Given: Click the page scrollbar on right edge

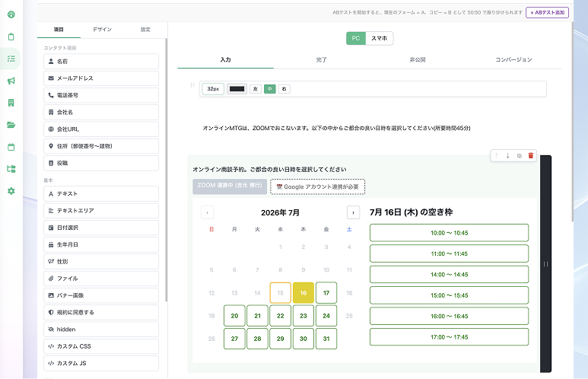Looking at the screenshot, I should (572, 121).
